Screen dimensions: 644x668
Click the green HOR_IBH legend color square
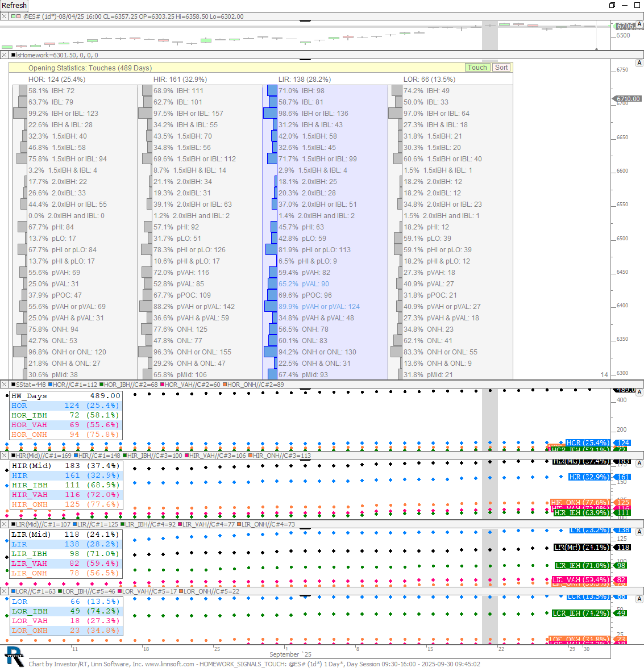click(102, 385)
